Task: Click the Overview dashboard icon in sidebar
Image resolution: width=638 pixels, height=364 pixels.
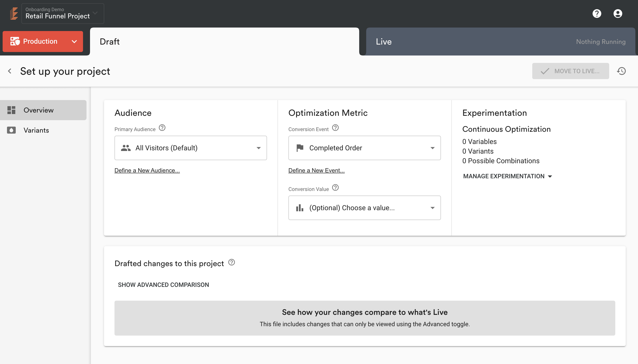Action: [11, 110]
